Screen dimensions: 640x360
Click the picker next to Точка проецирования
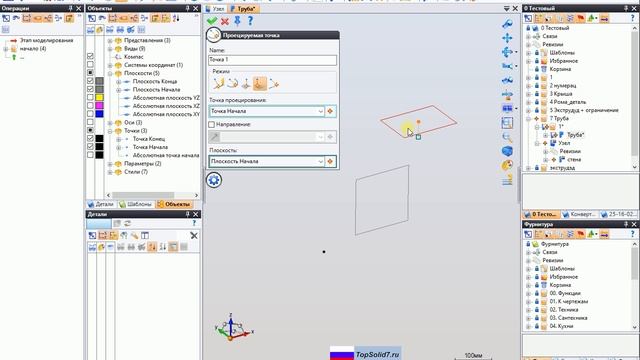tap(330, 111)
